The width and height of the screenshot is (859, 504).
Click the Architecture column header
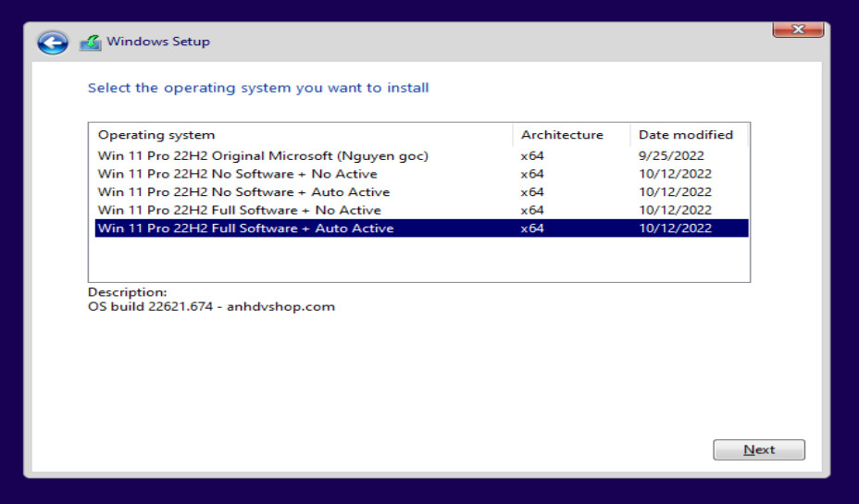[x=571, y=135]
